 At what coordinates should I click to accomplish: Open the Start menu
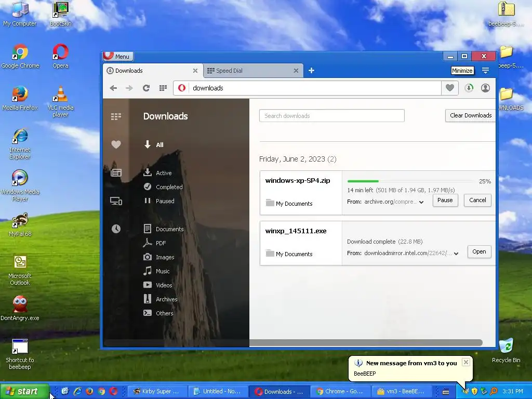(x=24, y=391)
